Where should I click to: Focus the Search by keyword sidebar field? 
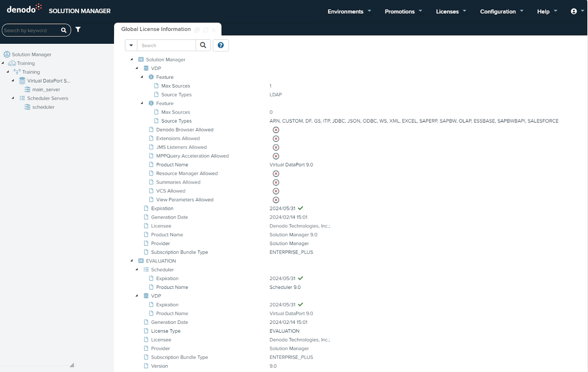click(31, 30)
